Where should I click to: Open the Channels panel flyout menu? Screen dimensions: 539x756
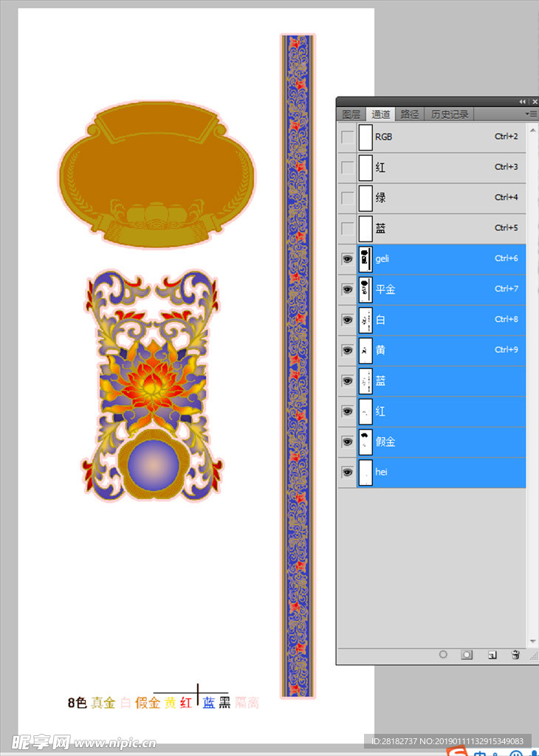(x=531, y=114)
